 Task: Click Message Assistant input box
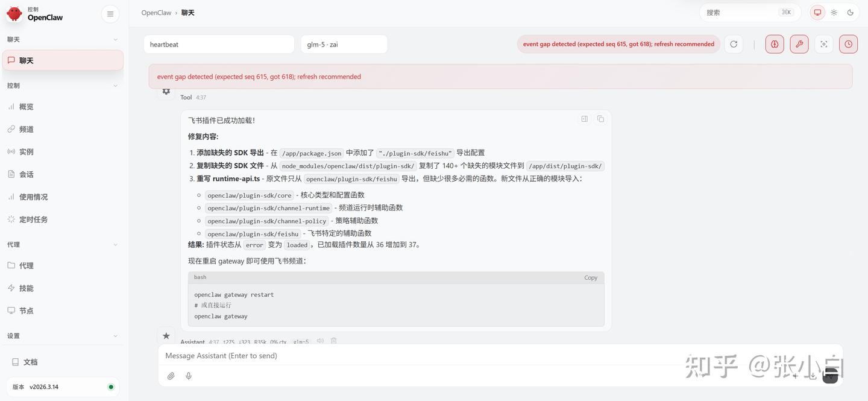tap(500, 356)
